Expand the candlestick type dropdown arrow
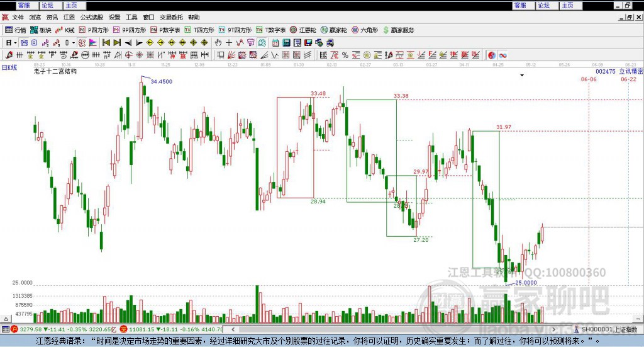 point(74,43)
